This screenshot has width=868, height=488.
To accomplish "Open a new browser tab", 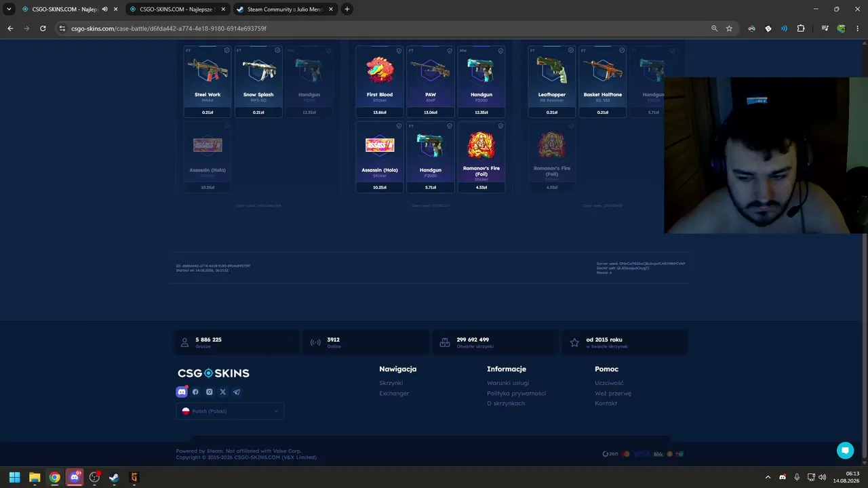I will pos(347,9).
